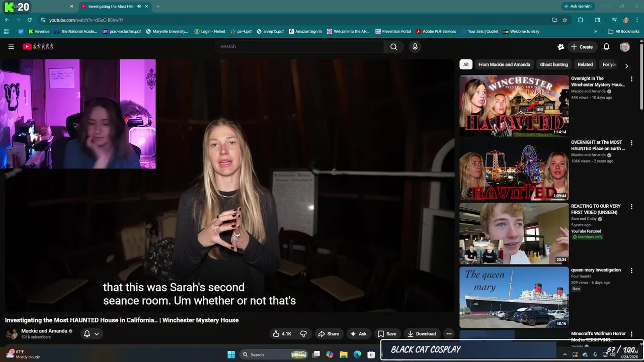Viewport: 644px width, 362px height.
Task: Open the Welcome to eBay bookmark
Action: [x=521, y=31]
